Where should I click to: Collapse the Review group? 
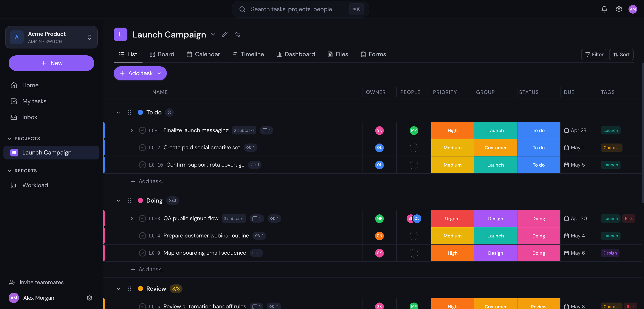(x=118, y=289)
